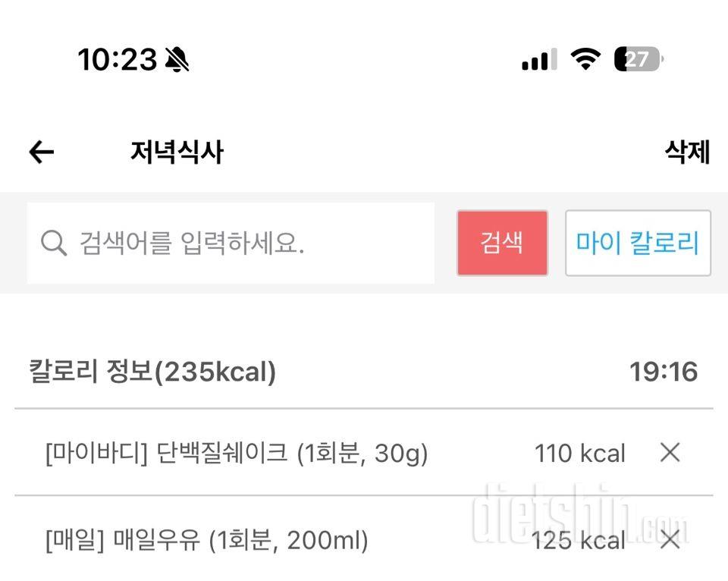Focus the 검색어를 입력하세요 search field
Screen dimensions: 728x581
tap(243, 243)
